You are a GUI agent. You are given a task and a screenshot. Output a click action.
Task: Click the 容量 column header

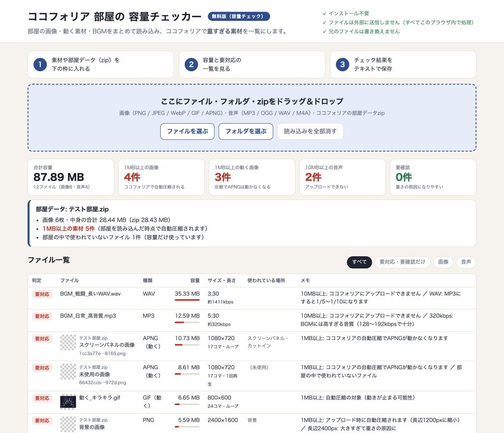195,280
